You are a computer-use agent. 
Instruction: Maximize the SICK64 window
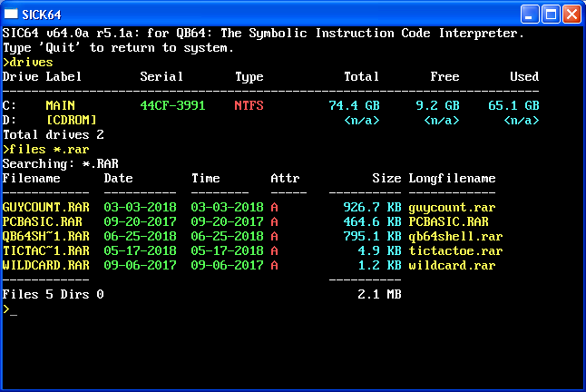pos(551,14)
